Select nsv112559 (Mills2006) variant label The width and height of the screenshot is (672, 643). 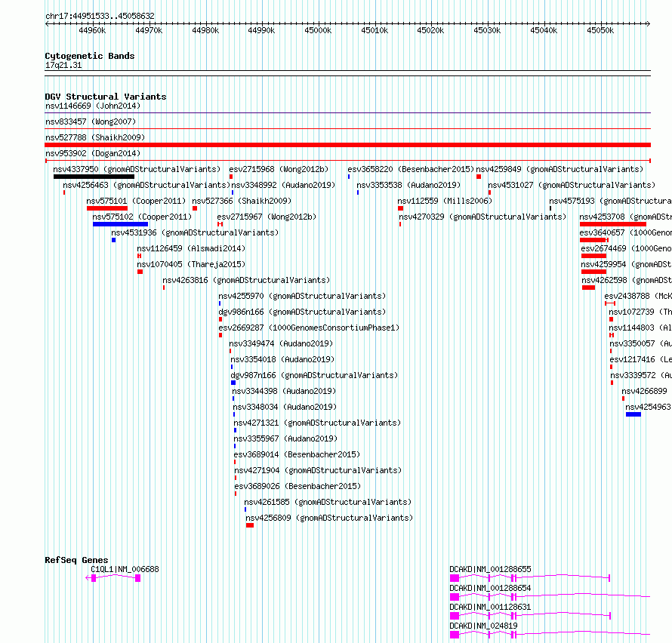click(x=445, y=201)
